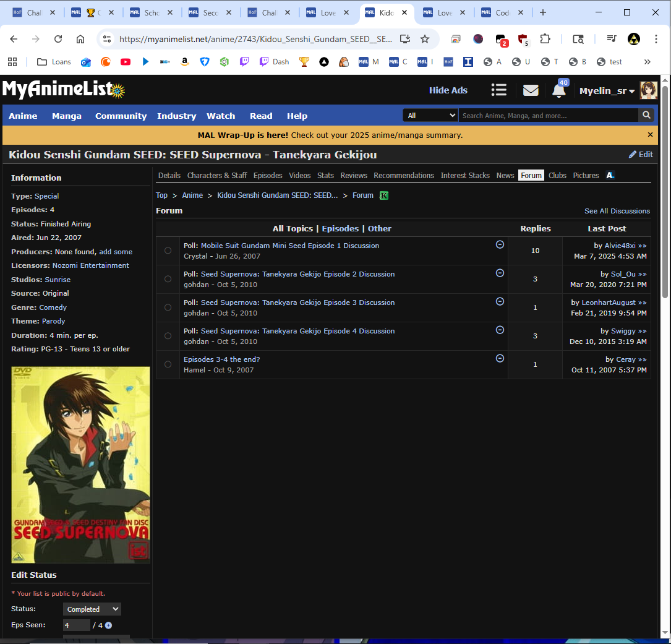
Task: Open notifications bell with 40 badge
Action: click(x=559, y=90)
